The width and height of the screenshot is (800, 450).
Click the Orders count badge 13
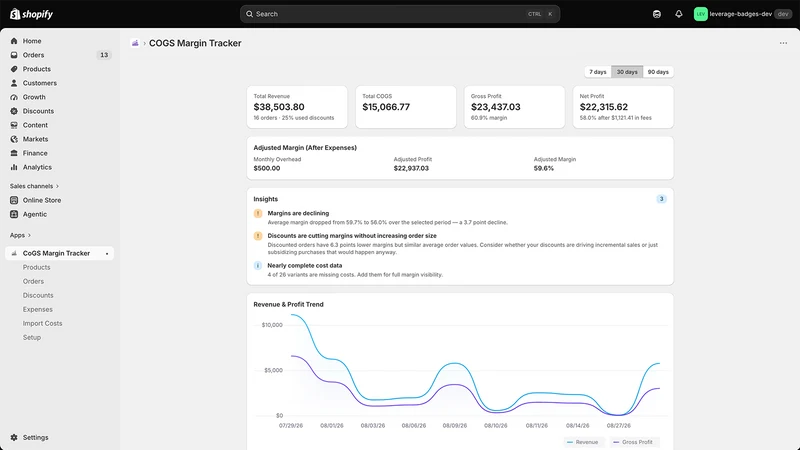click(104, 55)
